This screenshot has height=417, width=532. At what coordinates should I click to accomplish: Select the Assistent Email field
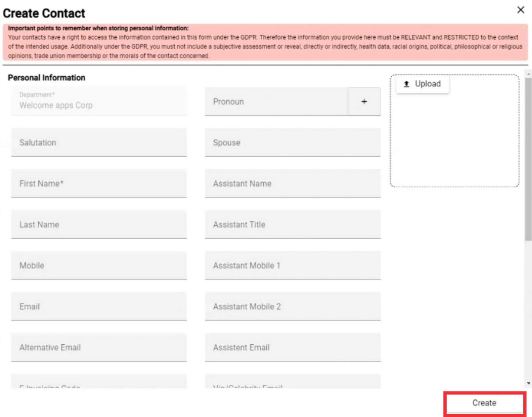pos(293,347)
